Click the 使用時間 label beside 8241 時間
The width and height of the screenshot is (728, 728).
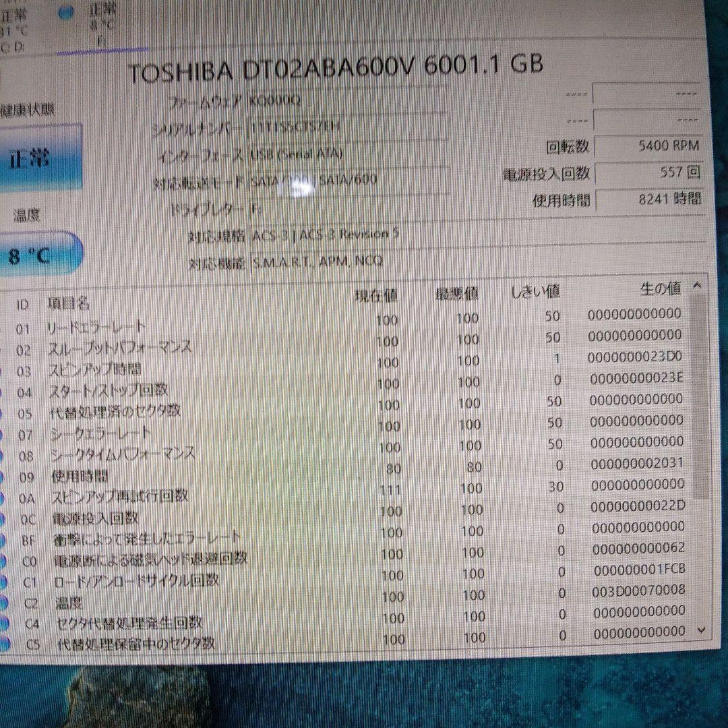click(561, 201)
